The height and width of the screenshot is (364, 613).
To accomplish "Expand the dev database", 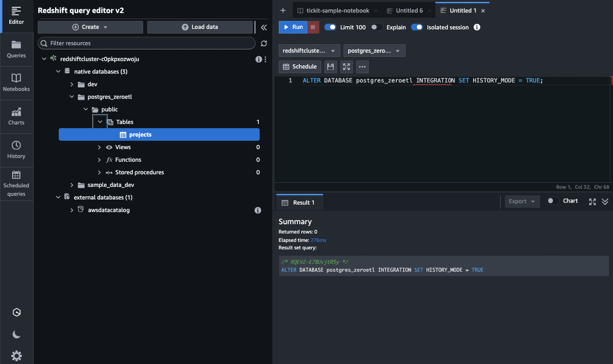I will [72, 84].
